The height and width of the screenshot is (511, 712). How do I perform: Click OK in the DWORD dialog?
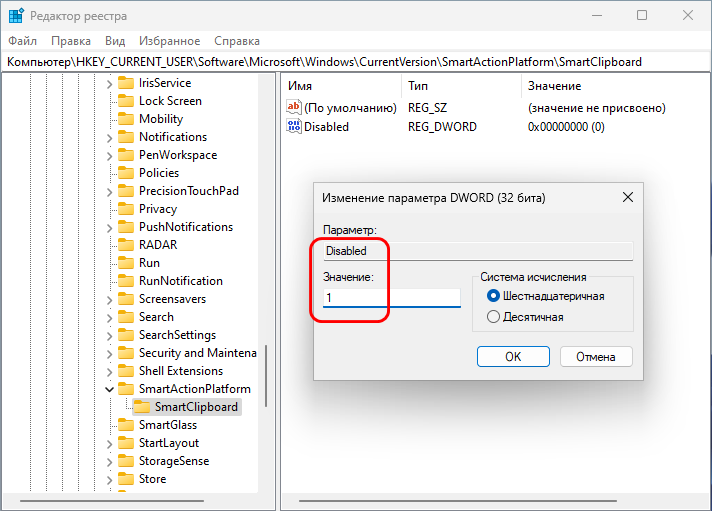pyautogui.click(x=513, y=357)
